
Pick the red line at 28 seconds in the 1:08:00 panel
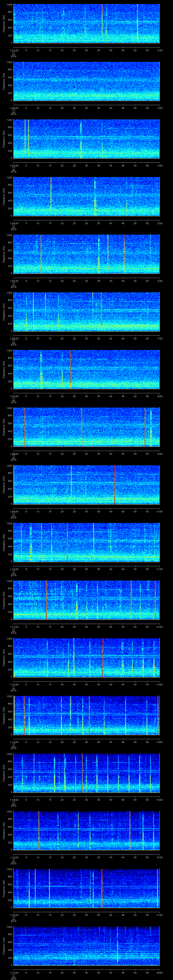point(82,426)
